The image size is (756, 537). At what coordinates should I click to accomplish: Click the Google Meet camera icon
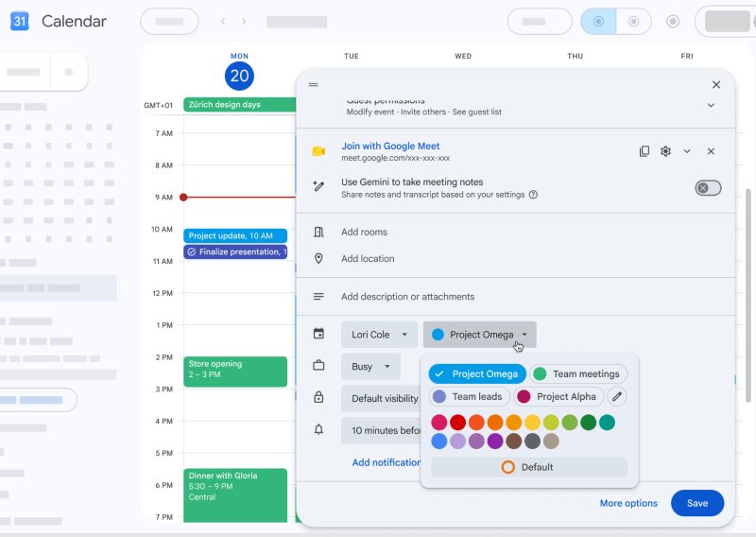click(318, 151)
